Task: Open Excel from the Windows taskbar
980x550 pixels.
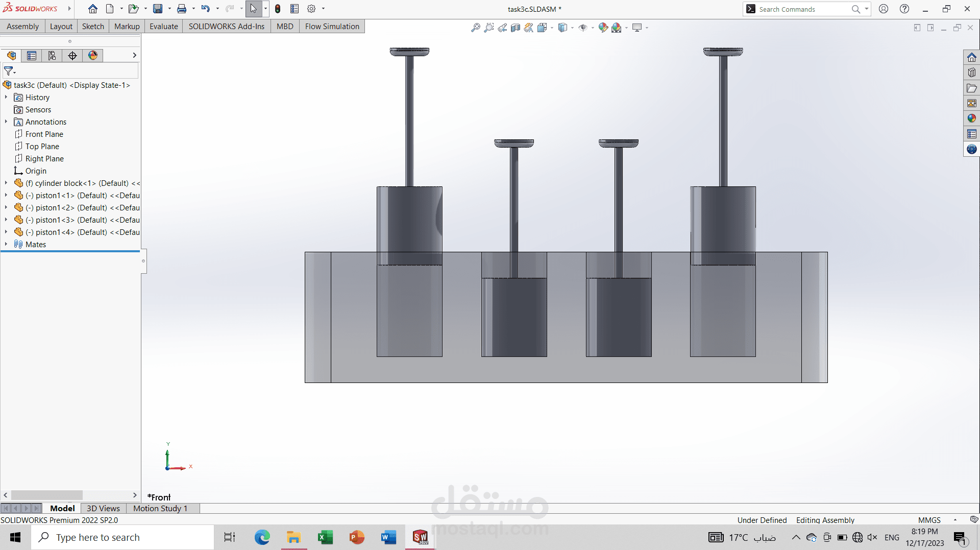Action: 325,537
